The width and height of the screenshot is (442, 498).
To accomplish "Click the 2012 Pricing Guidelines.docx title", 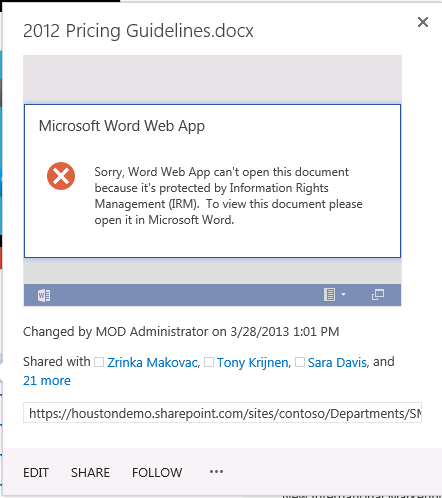I will coord(138,31).
